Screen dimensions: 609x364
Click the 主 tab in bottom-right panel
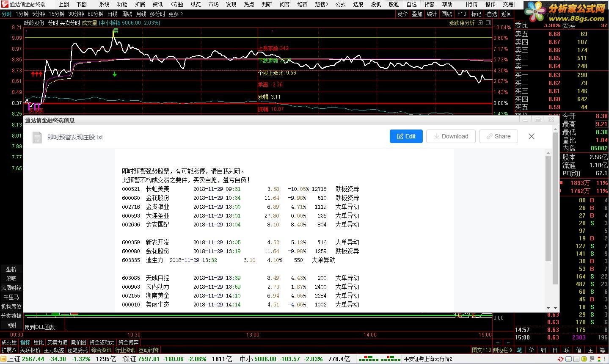(x=590, y=350)
